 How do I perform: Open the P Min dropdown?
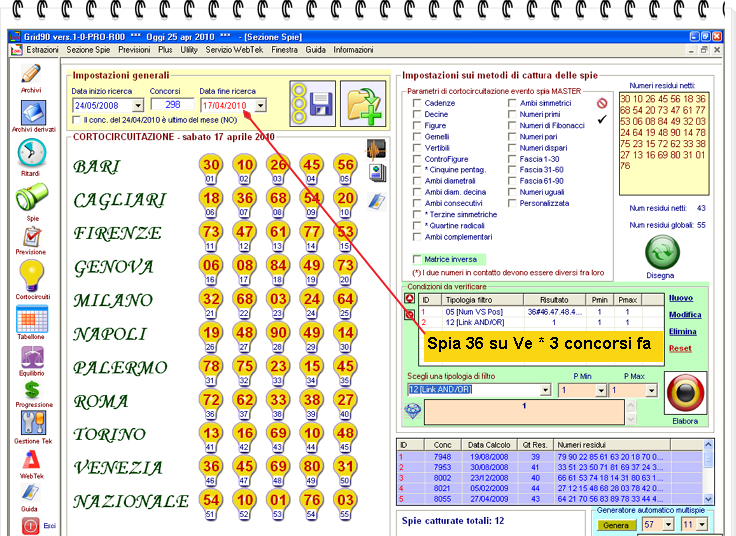(601, 390)
